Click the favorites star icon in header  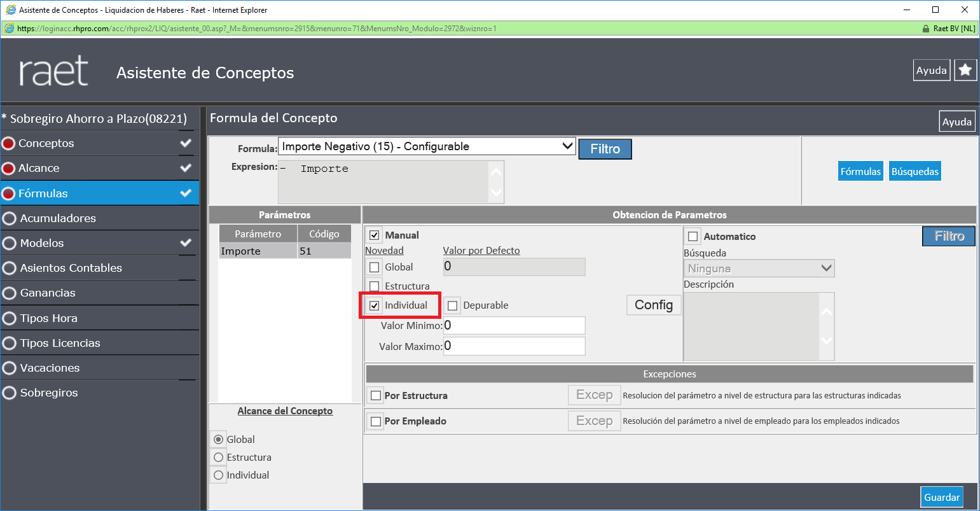click(x=965, y=70)
